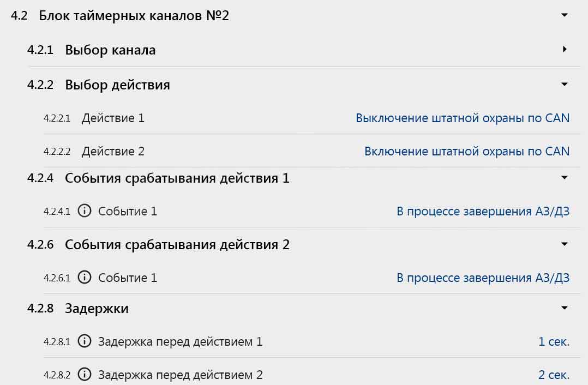Screen dimensions: 588x385
Task: Click the Задержки section heading
Action: point(97,309)
